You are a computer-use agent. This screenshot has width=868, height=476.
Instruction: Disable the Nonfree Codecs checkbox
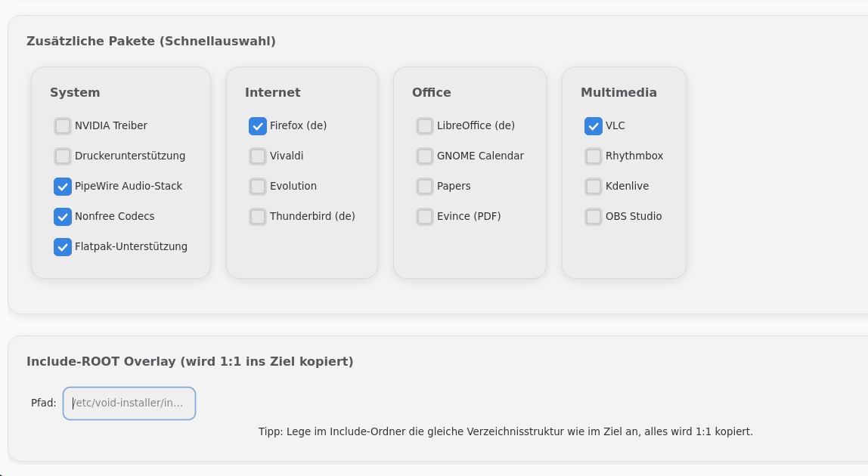pos(63,217)
